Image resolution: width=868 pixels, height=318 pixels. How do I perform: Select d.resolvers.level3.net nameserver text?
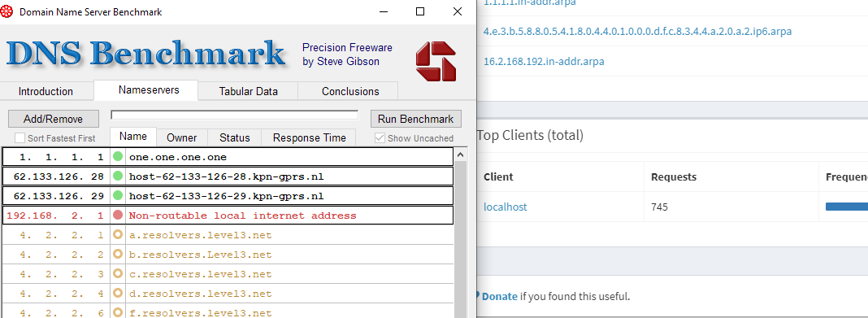tap(201, 293)
